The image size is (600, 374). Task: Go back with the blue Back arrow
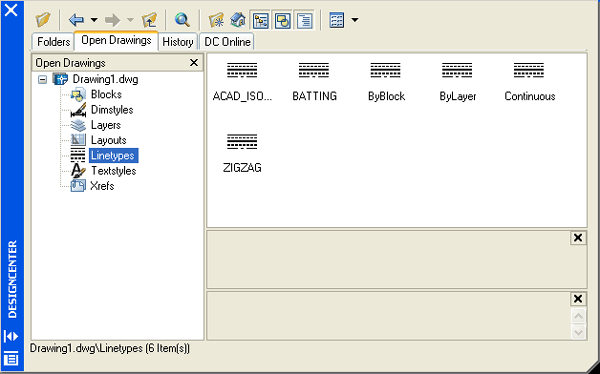[x=77, y=20]
